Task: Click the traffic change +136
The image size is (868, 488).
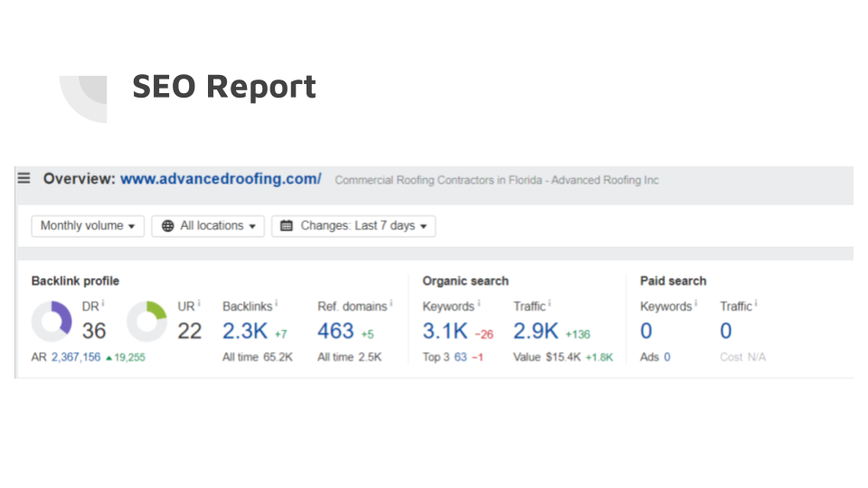Action: [578, 334]
